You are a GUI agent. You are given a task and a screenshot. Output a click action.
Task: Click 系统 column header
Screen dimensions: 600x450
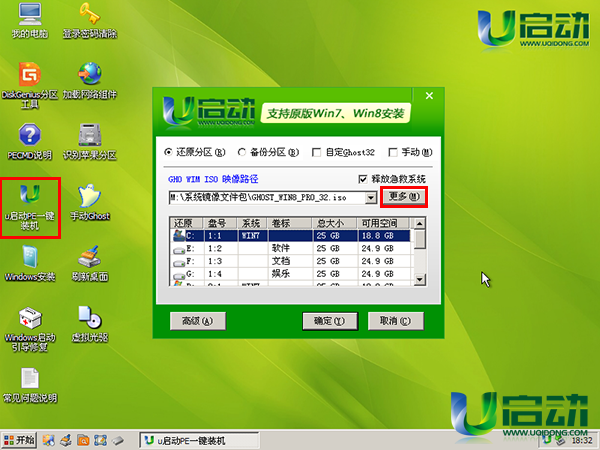[x=253, y=223]
